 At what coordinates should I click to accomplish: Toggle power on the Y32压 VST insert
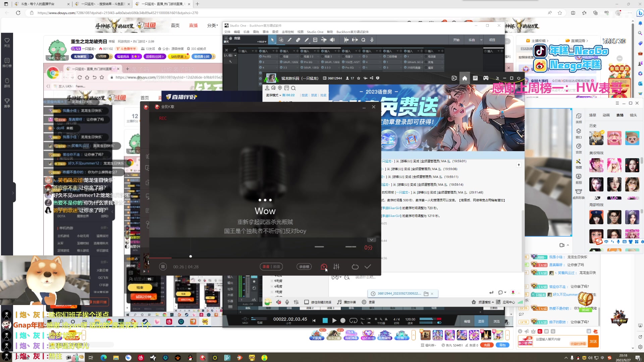[x=343, y=62]
